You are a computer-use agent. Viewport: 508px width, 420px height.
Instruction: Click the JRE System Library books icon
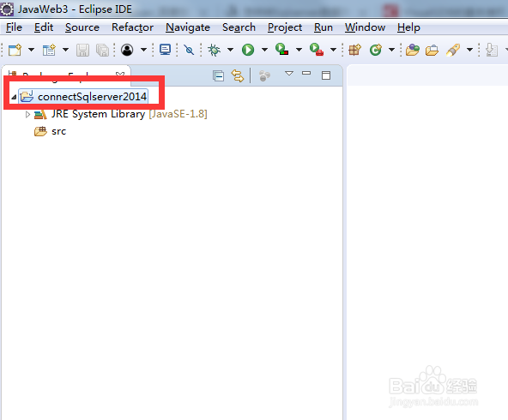[40, 114]
